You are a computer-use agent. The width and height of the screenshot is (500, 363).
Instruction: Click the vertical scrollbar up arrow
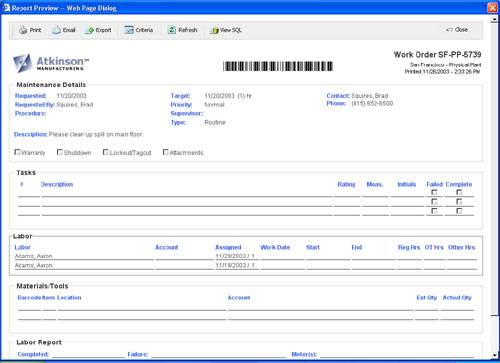(494, 20)
